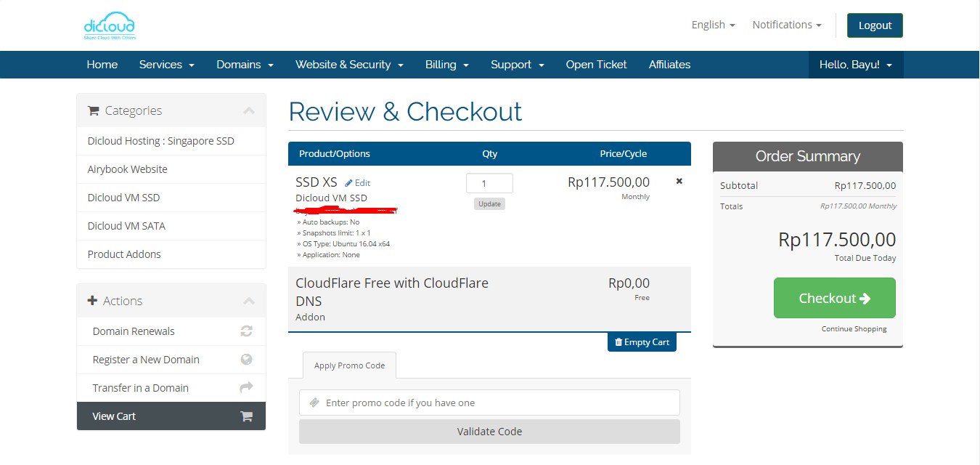Click Register a New Domain action
The image size is (980, 465).
171,360
